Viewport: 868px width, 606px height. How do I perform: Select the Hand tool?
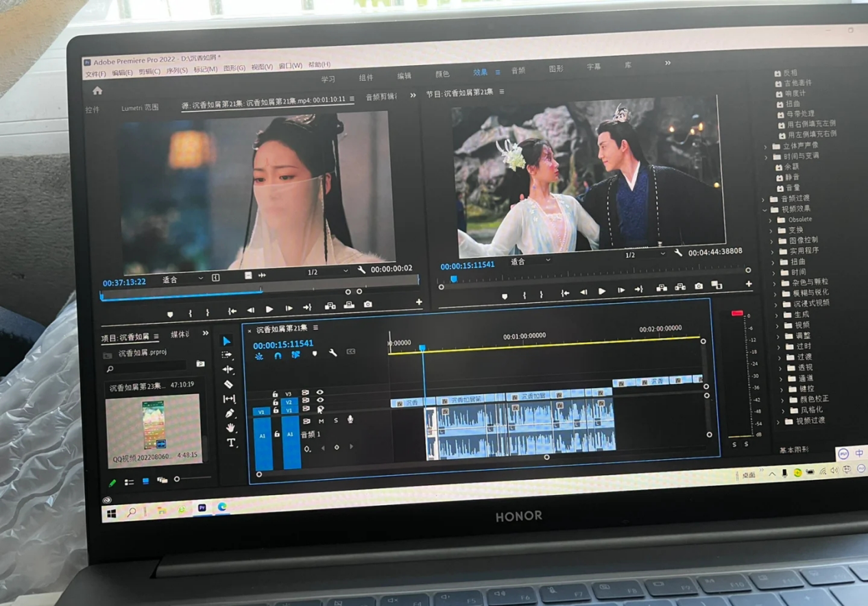(x=230, y=428)
